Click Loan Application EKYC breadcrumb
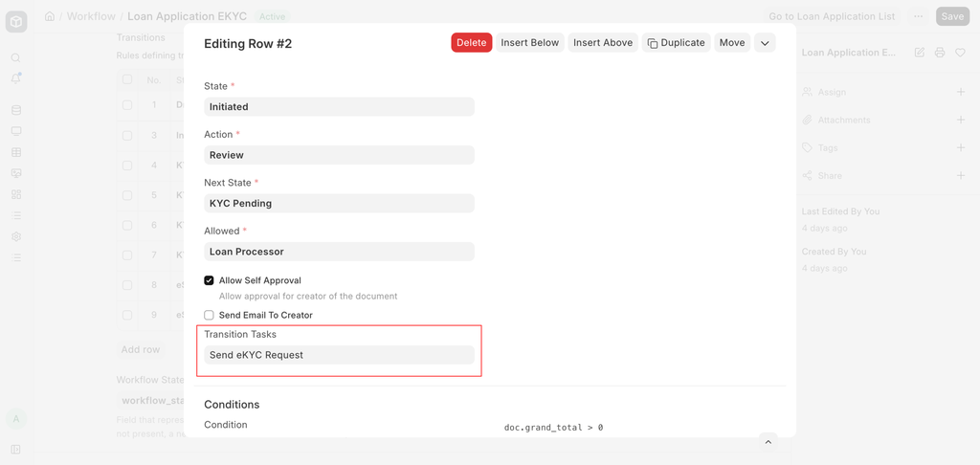This screenshot has width=980, height=465. coord(188,16)
